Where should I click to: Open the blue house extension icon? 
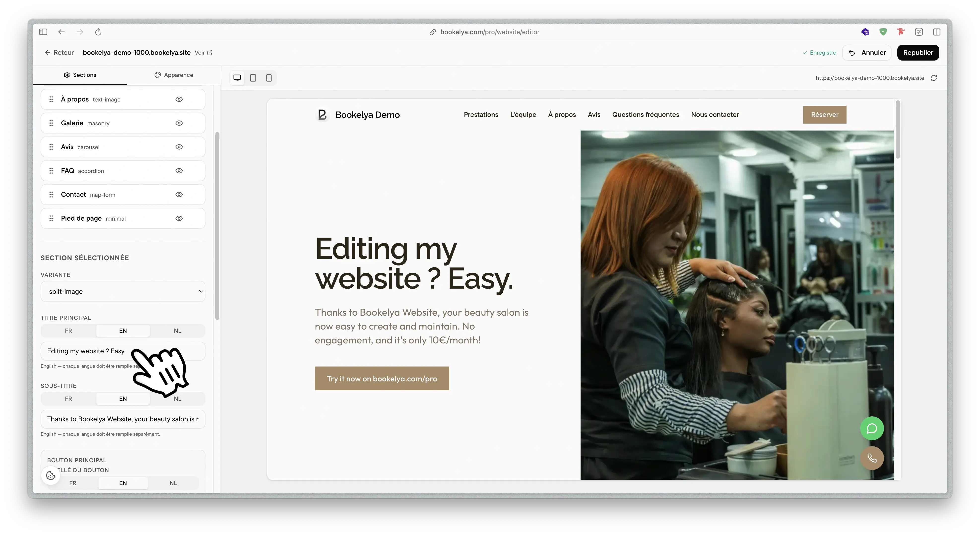[x=865, y=32]
